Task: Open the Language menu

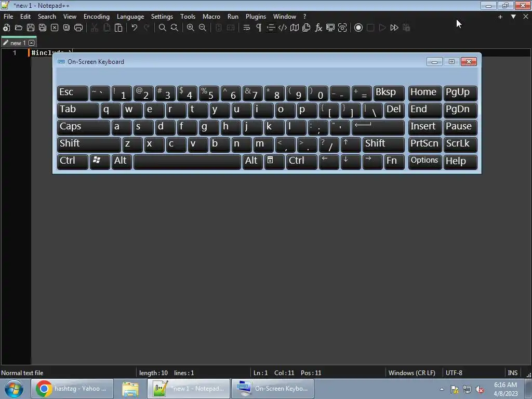Action: coord(130,16)
